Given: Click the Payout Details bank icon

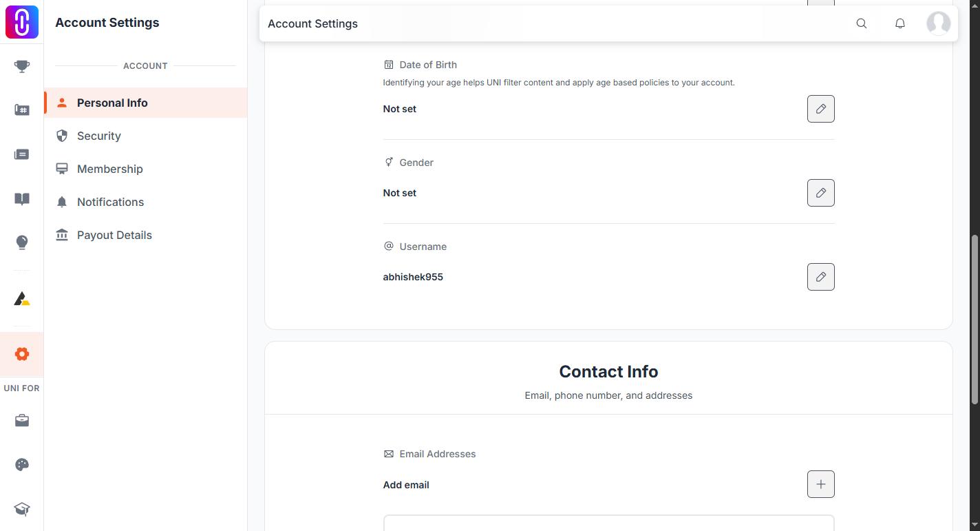Looking at the screenshot, I should pyautogui.click(x=62, y=235).
